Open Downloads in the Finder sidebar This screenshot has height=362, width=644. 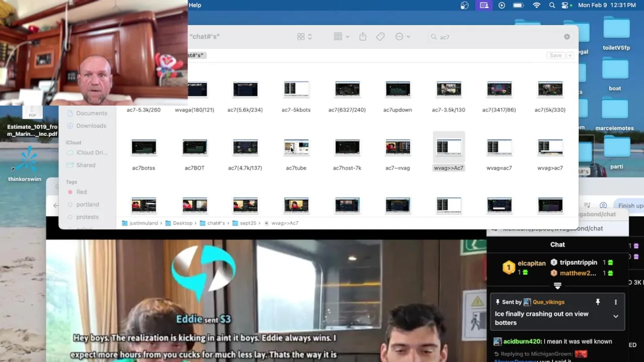point(87,126)
